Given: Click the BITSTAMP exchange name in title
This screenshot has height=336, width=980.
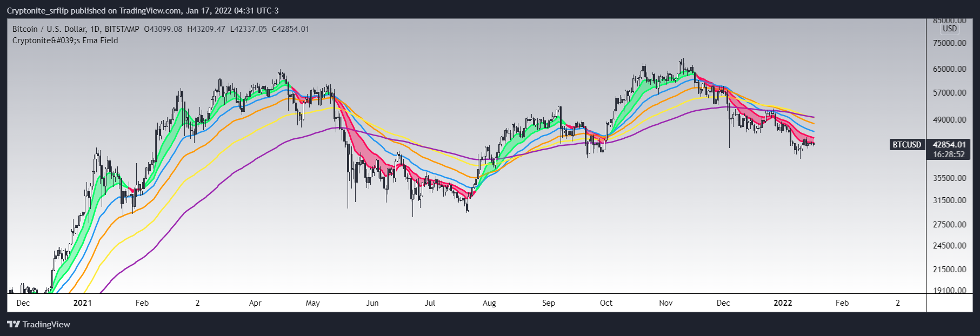Looking at the screenshot, I should tap(122, 29).
